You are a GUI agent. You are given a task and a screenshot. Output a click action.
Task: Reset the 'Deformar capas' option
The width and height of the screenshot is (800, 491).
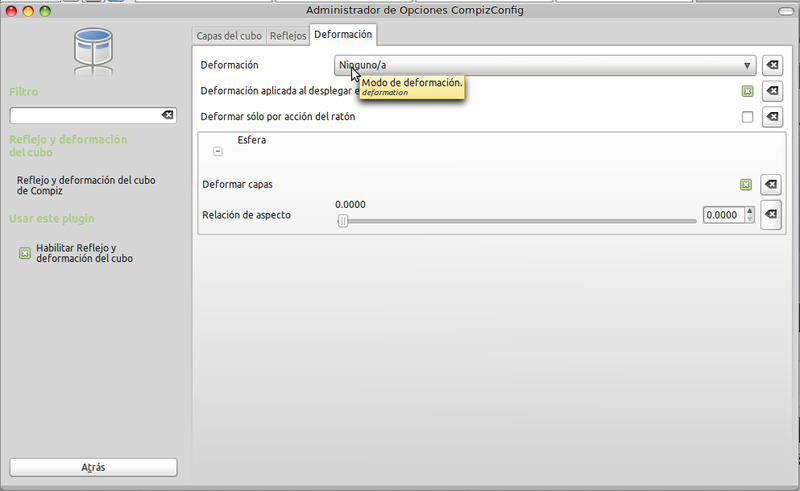pos(770,185)
